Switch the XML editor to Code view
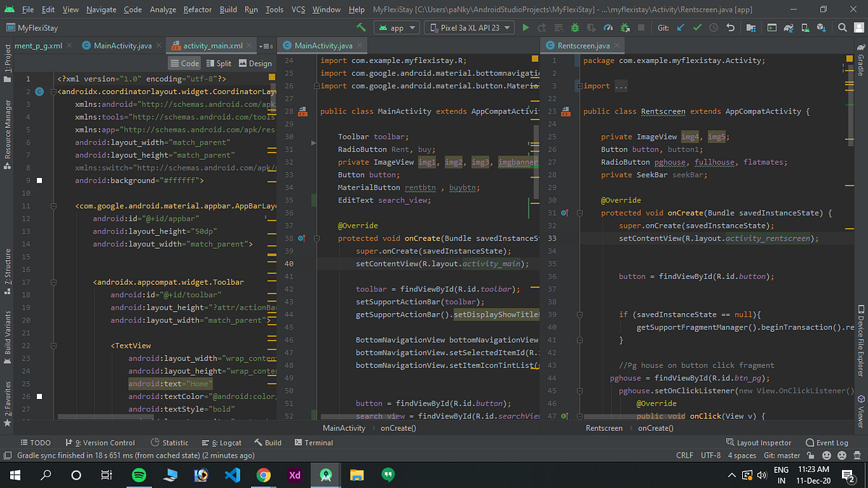 [185, 63]
